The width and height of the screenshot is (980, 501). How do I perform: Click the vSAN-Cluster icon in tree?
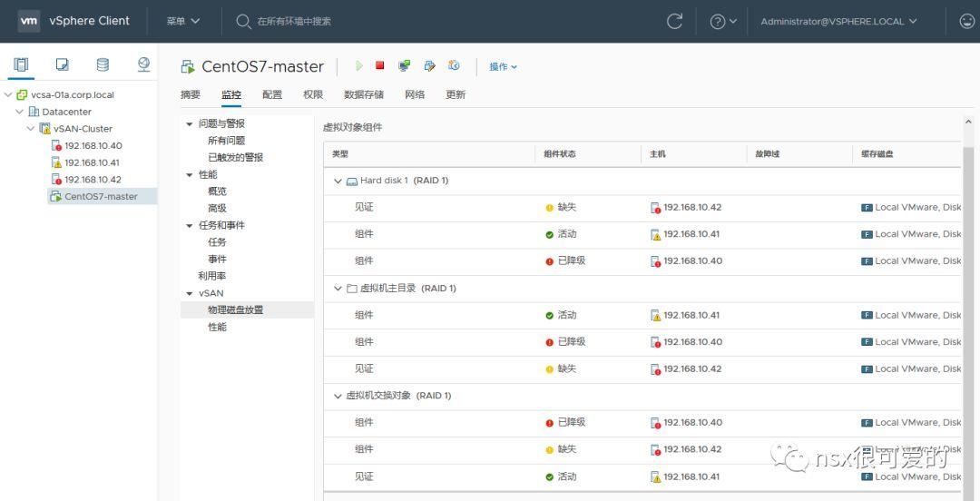tap(45, 129)
